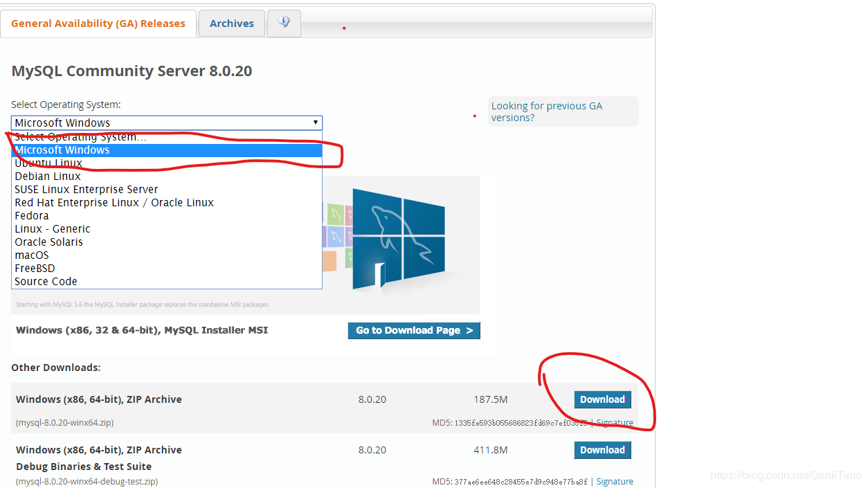Select Oracle Solaris from the list
The width and height of the screenshot is (868, 488).
(167, 242)
